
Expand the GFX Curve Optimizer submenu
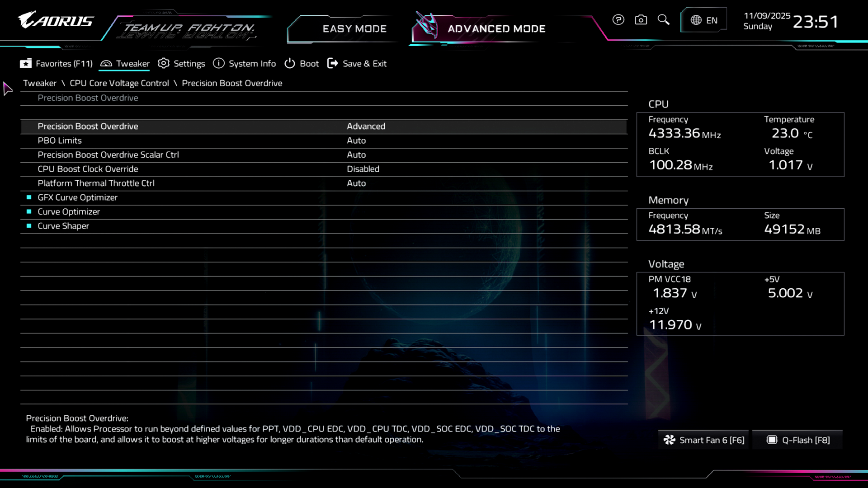coord(77,197)
